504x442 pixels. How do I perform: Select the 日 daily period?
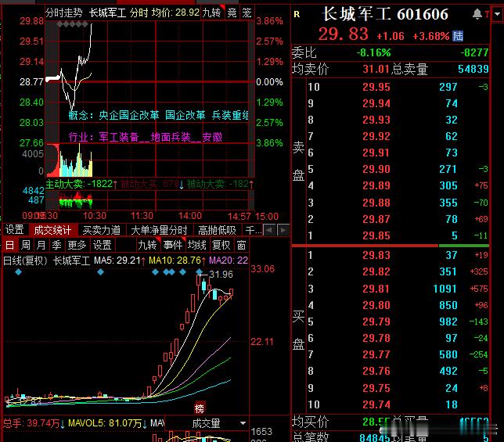pos(10,245)
